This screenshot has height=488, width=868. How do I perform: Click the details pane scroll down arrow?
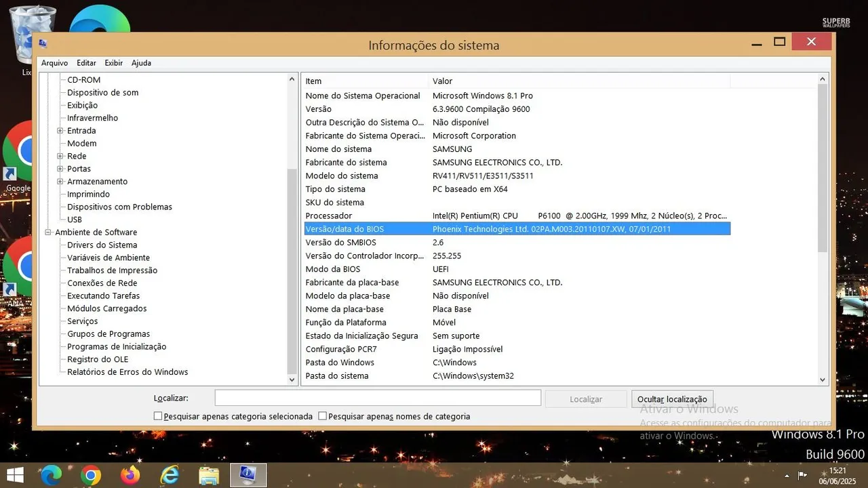823,380
